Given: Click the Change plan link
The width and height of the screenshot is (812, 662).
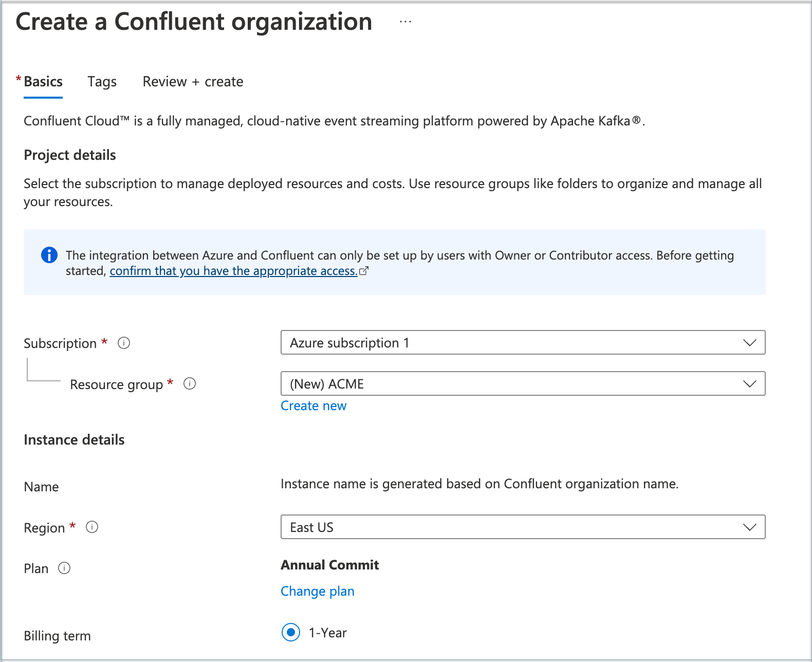Looking at the screenshot, I should click(317, 591).
